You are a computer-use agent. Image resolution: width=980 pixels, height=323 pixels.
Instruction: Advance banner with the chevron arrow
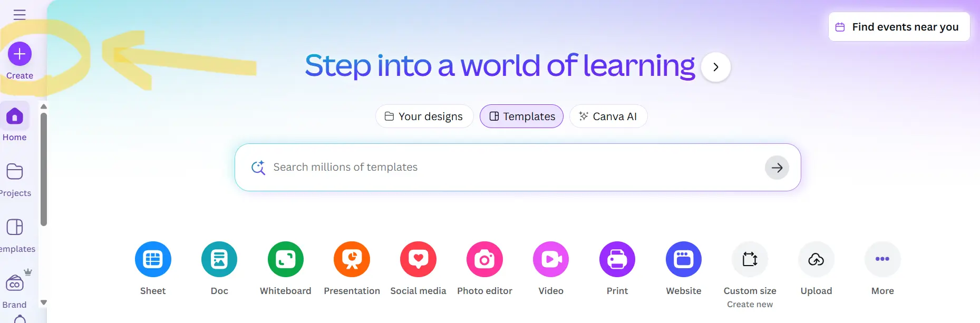pos(716,67)
